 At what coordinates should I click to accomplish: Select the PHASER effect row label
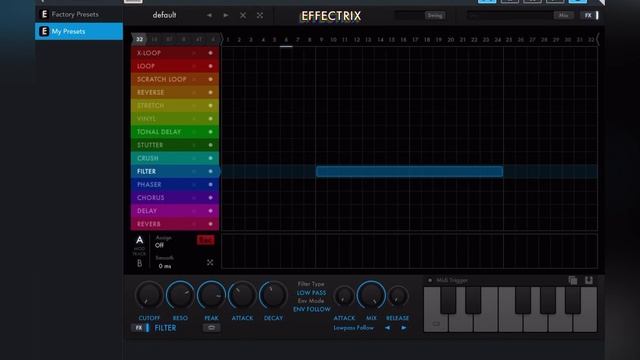click(x=149, y=184)
